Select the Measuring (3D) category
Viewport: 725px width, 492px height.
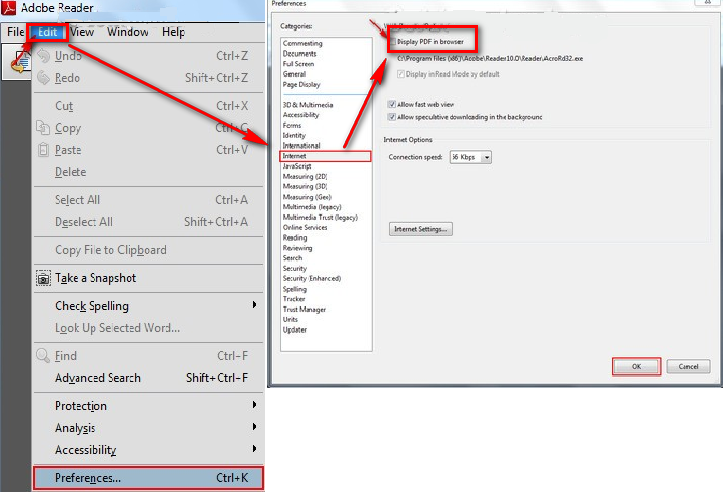tap(305, 186)
